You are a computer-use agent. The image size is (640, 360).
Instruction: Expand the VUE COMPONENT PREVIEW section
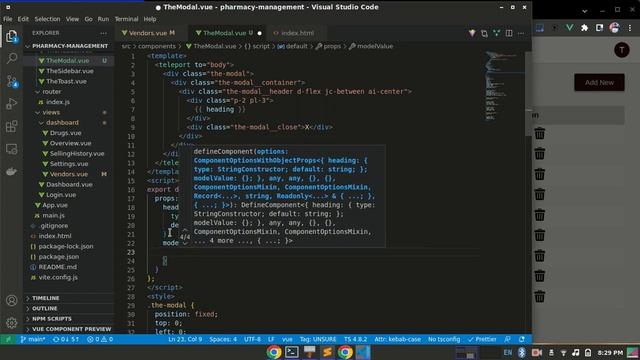[x=71, y=329]
